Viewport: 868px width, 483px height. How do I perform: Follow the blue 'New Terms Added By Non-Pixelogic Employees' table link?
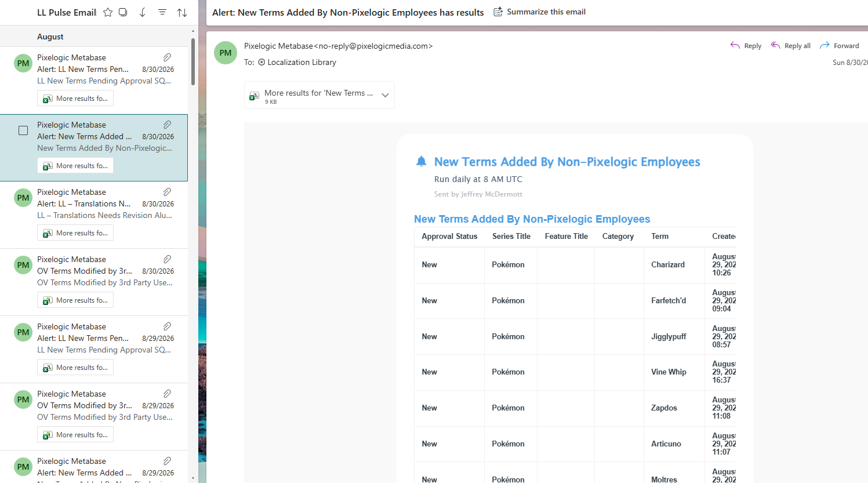tap(532, 219)
